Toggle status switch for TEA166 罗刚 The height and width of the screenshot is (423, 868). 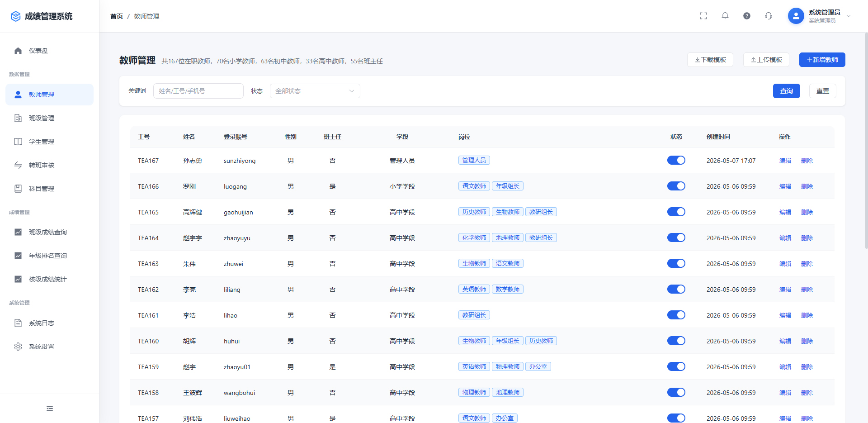click(x=676, y=186)
